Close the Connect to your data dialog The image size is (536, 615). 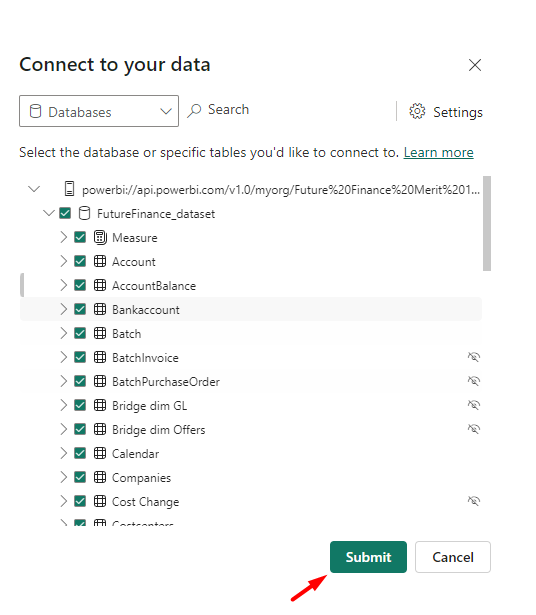click(475, 65)
